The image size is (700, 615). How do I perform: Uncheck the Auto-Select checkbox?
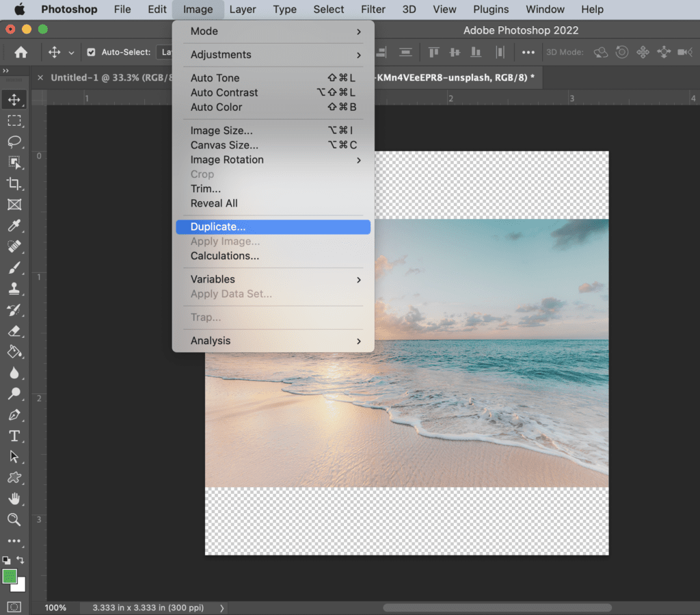(91, 52)
